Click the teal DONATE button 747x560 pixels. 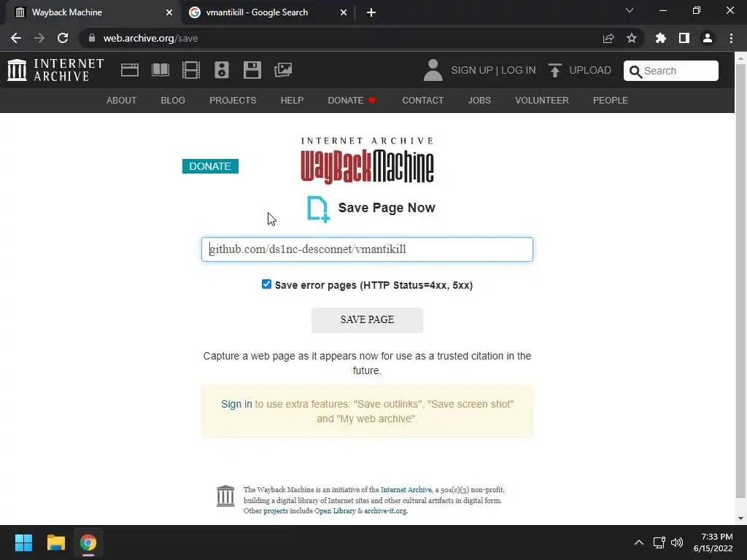click(210, 166)
